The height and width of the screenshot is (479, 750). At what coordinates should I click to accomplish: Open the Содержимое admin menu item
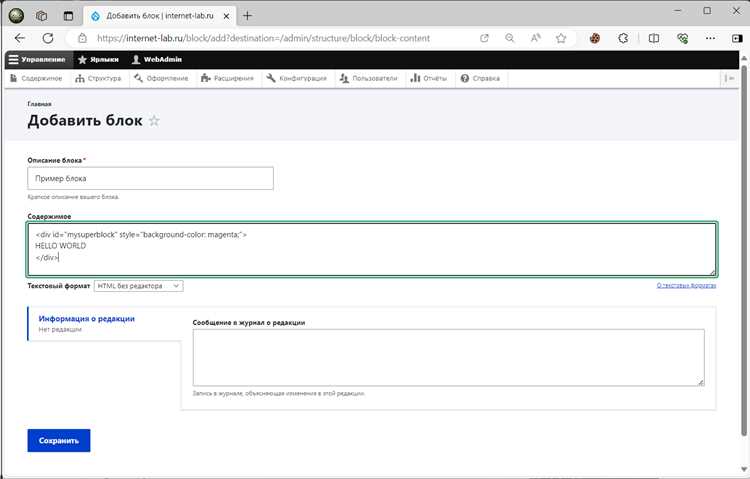36,78
